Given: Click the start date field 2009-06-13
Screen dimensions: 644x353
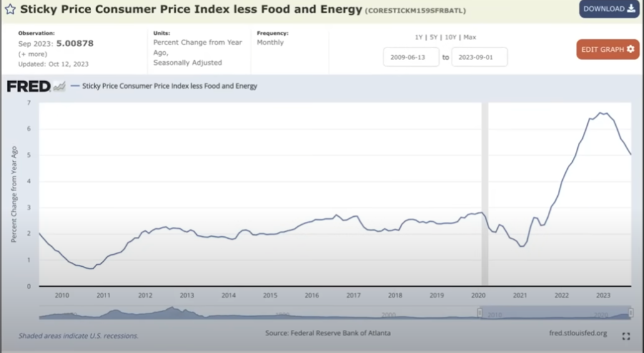Looking at the screenshot, I should point(411,57).
